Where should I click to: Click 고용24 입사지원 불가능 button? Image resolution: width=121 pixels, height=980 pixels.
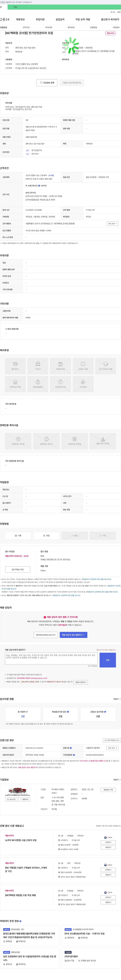pyautogui.click(x=72, y=83)
